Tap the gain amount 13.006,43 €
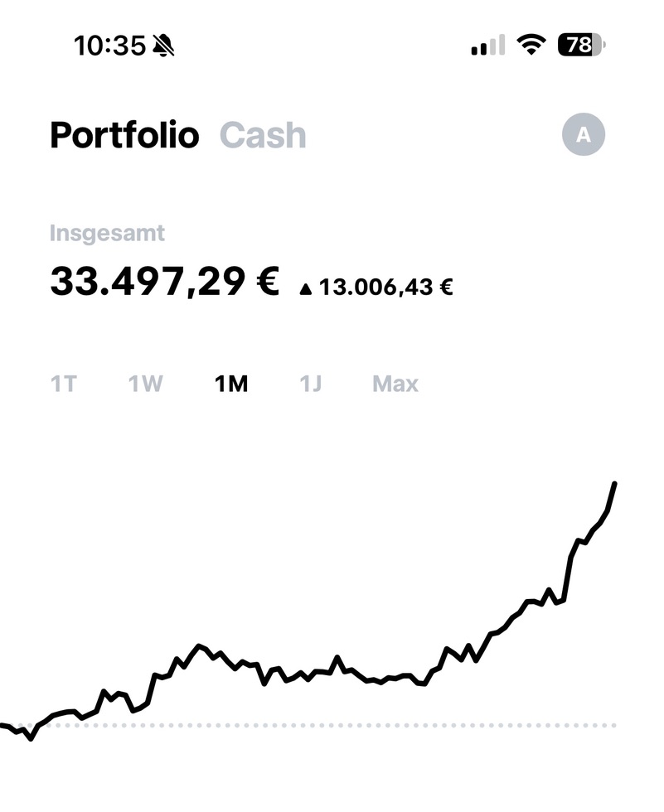The height and width of the screenshot is (812, 664). [386, 288]
